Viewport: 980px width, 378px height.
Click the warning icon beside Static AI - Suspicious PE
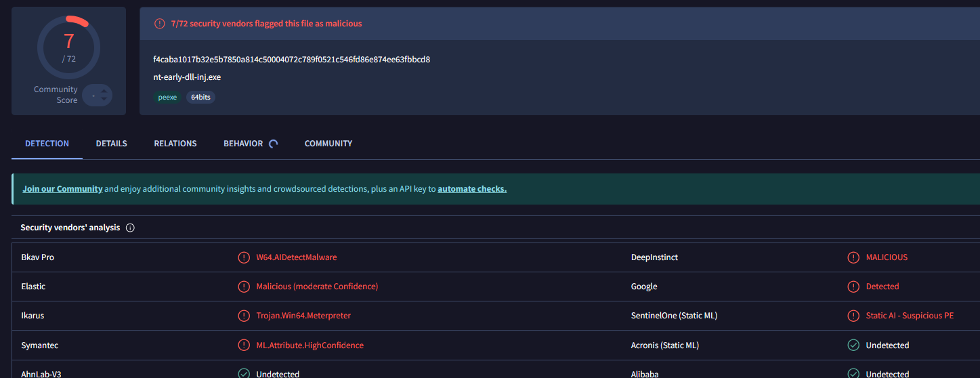pyautogui.click(x=853, y=316)
